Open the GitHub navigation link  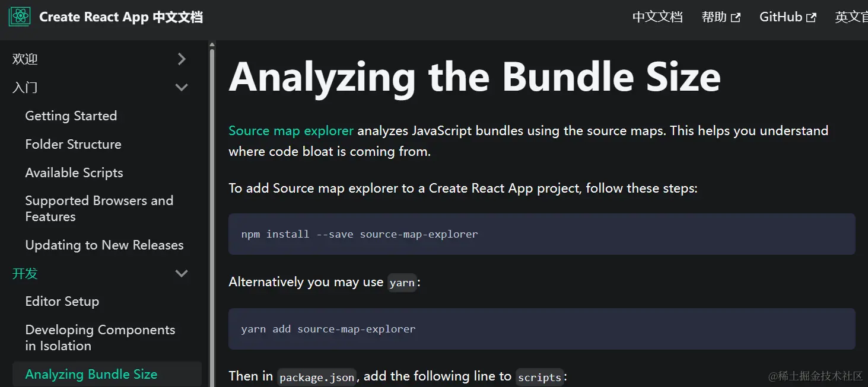point(787,17)
